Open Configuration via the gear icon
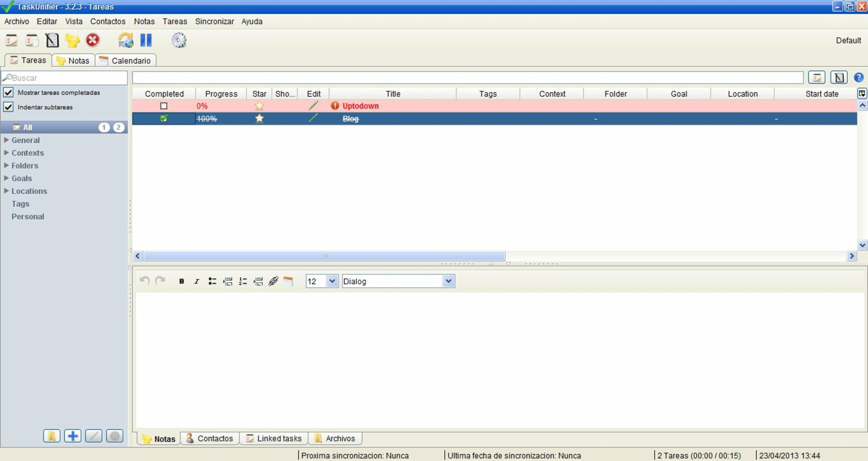The image size is (868, 461). coord(179,40)
